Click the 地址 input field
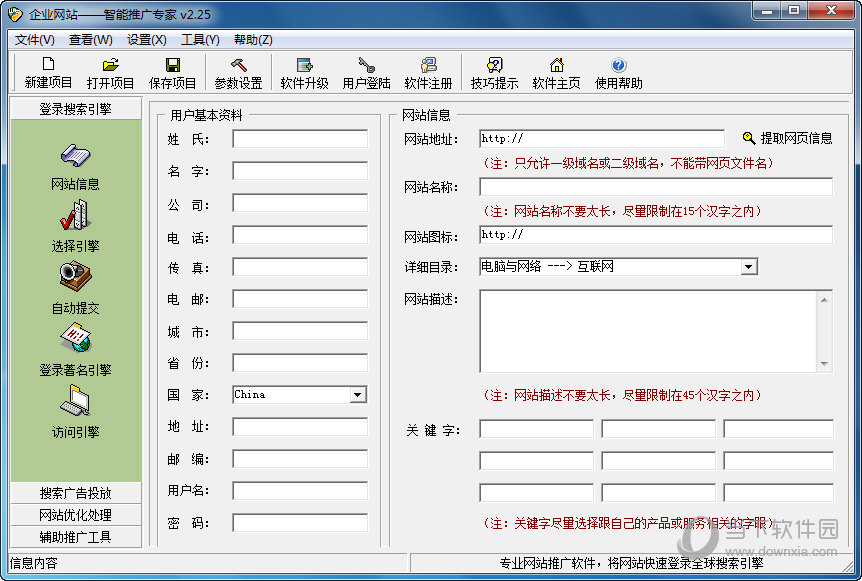862x581 pixels. pyautogui.click(x=300, y=427)
